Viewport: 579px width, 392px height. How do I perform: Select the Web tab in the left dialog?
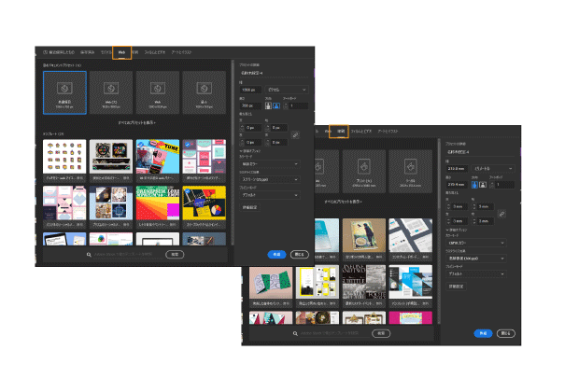[121, 53]
